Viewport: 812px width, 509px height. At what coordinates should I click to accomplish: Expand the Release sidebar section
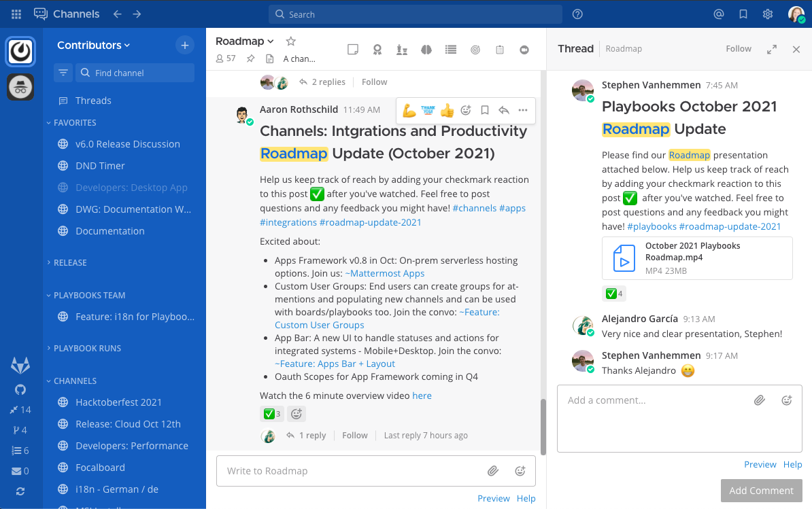tap(70, 262)
